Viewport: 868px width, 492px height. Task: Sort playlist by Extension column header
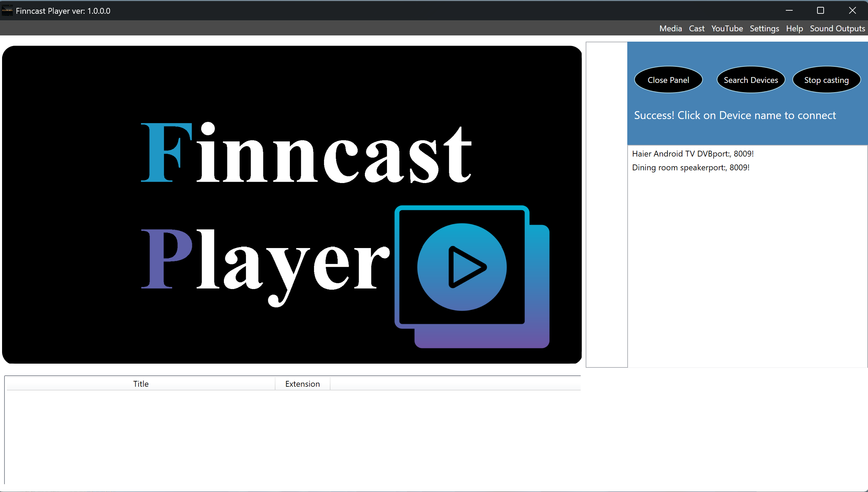tap(302, 384)
